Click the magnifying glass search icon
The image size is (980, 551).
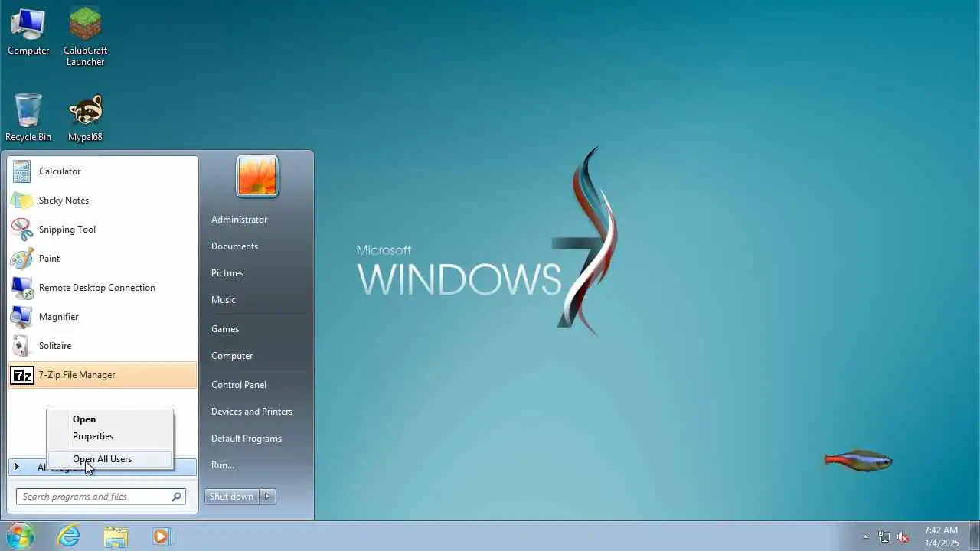177,497
